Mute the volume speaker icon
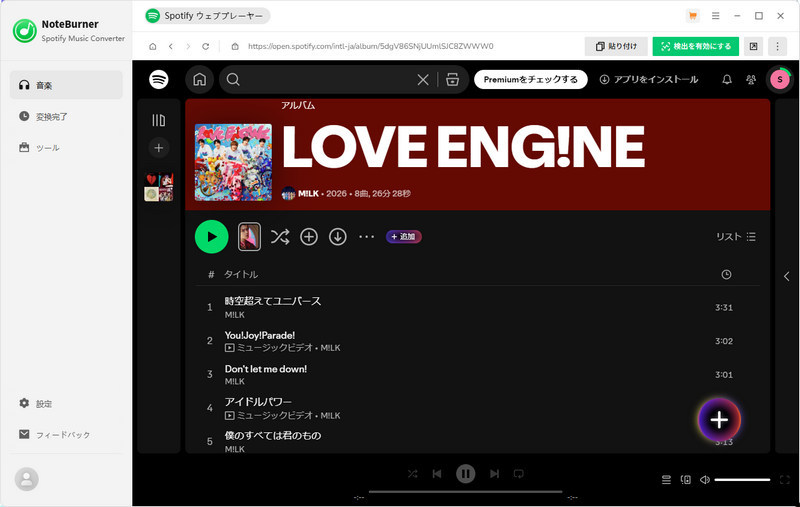The image size is (800, 507). click(x=705, y=479)
